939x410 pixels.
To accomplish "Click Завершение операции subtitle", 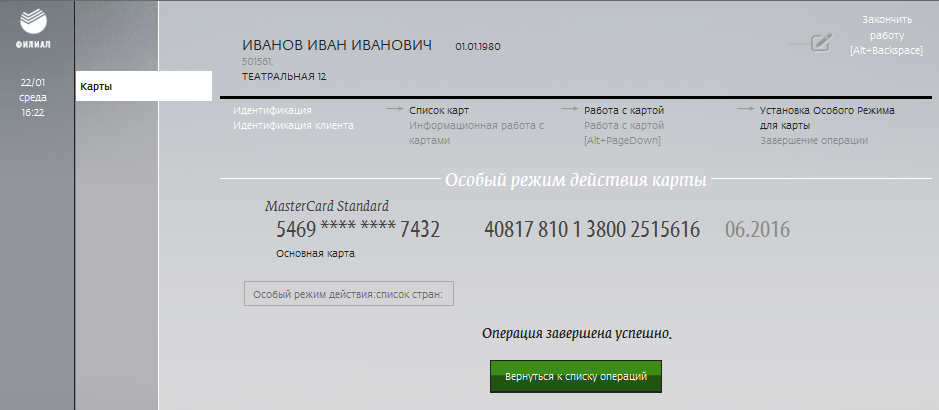I will [x=814, y=141].
